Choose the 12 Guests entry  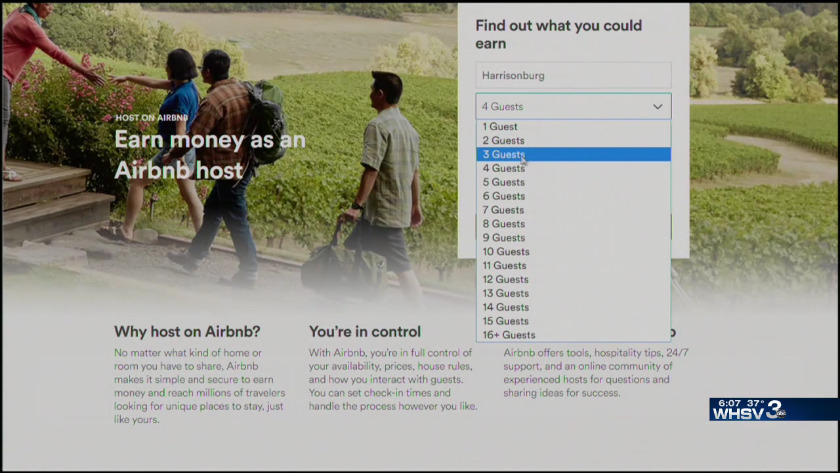(x=506, y=280)
